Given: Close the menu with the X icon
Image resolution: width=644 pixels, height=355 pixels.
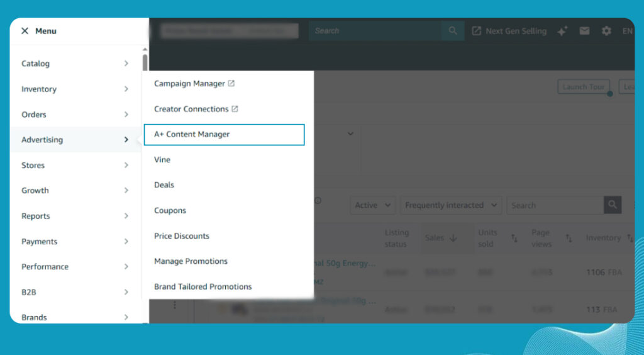Looking at the screenshot, I should [25, 31].
